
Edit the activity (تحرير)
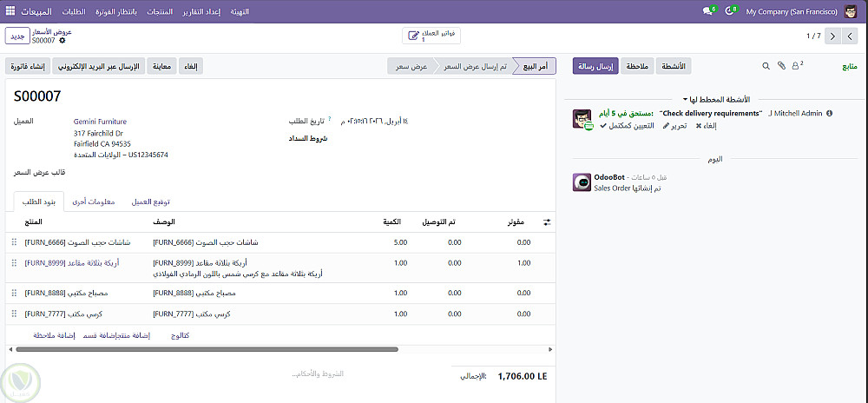point(674,126)
